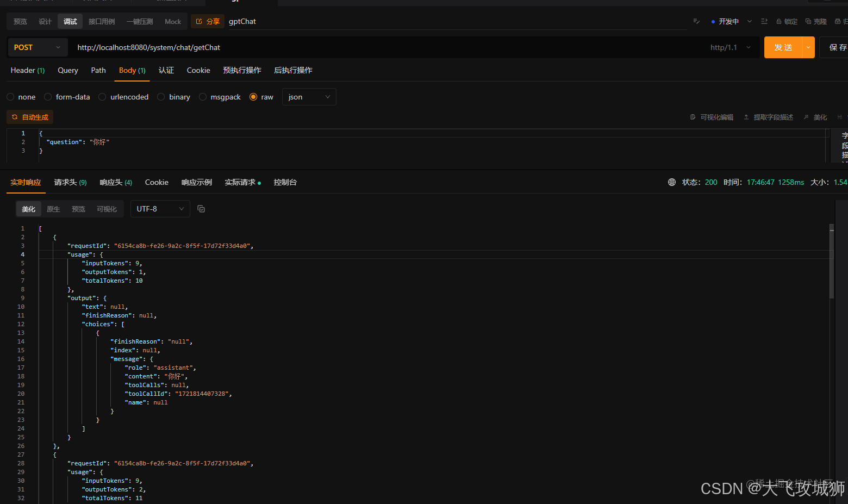Click the edit description icon beside the name underline
This screenshot has width=848, height=504.
[696, 21]
